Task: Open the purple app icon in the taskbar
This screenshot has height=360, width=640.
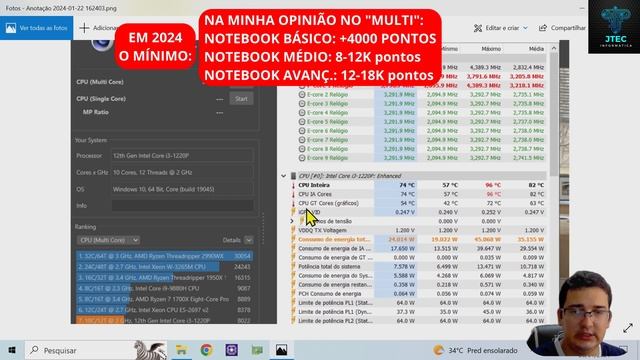Action: [x=231, y=350]
